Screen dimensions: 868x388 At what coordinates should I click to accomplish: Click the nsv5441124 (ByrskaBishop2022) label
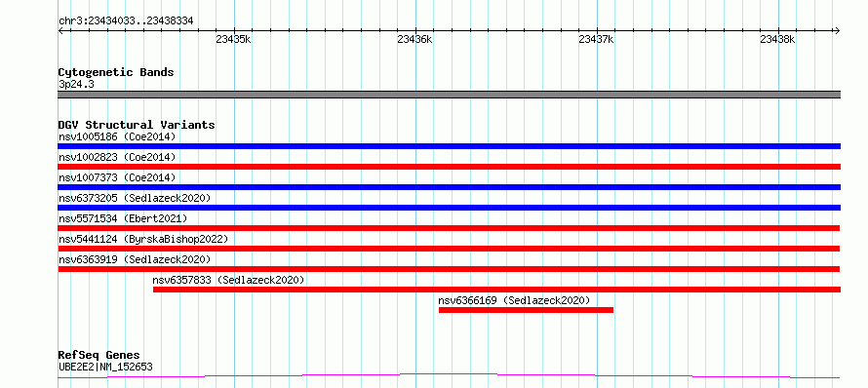143,239
